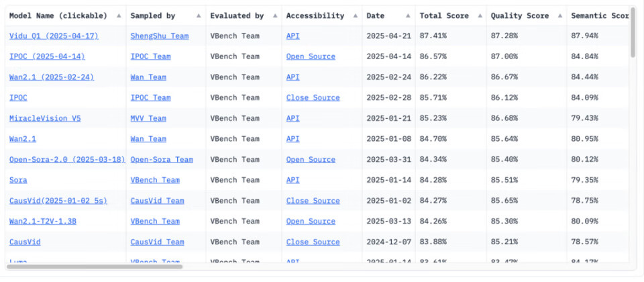Open the Sora model link
The image size is (644, 282).
pyautogui.click(x=18, y=180)
